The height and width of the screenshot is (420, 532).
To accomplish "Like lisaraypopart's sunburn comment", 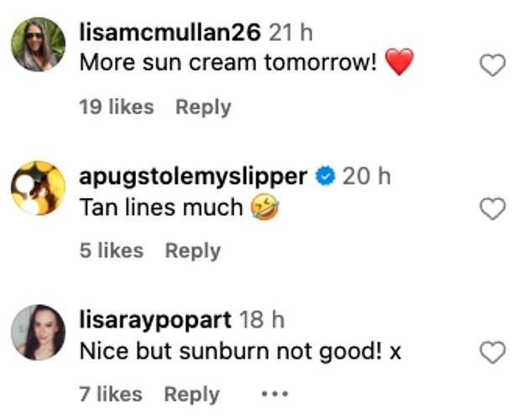I will [x=493, y=352].
